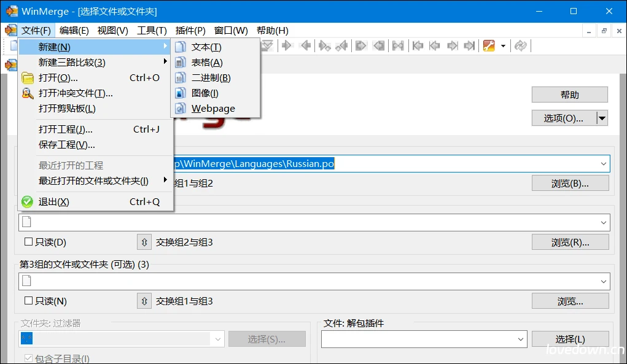
Task: Click the 帮助 button
Action: pyautogui.click(x=569, y=95)
